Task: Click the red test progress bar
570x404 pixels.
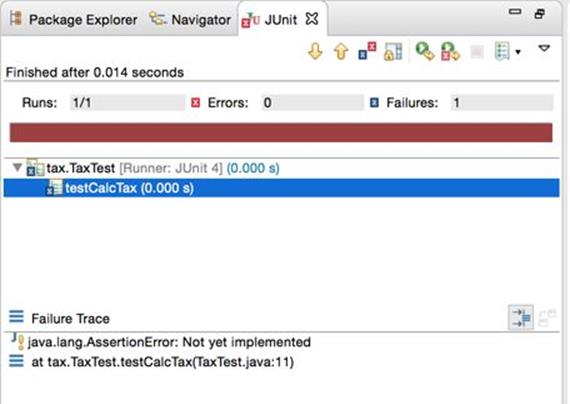Action: coord(281,132)
